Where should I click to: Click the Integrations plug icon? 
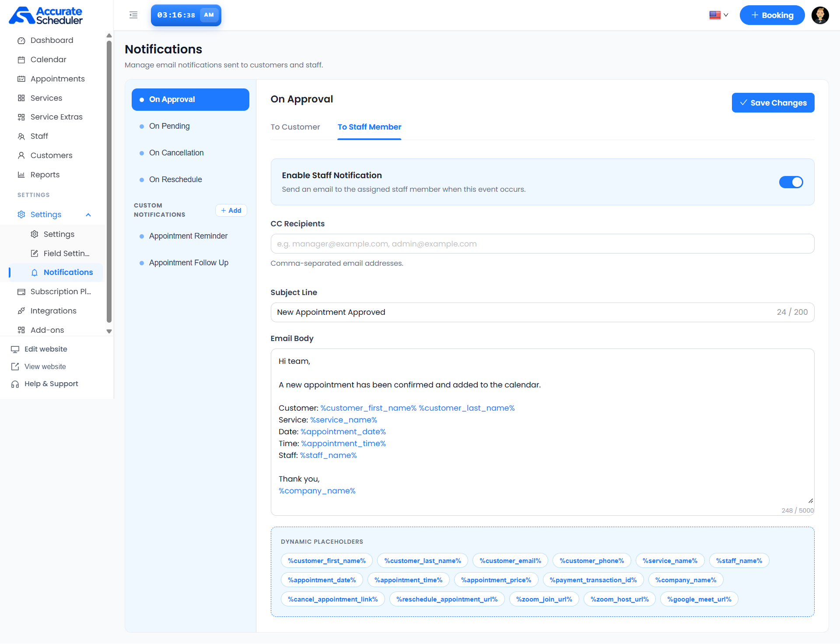tap(21, 311)
